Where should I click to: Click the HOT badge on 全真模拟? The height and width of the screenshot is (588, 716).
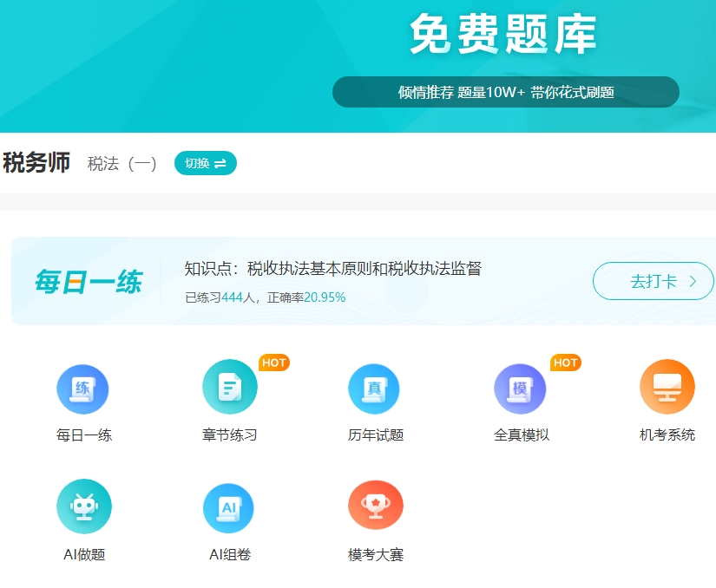coord(565,363)
